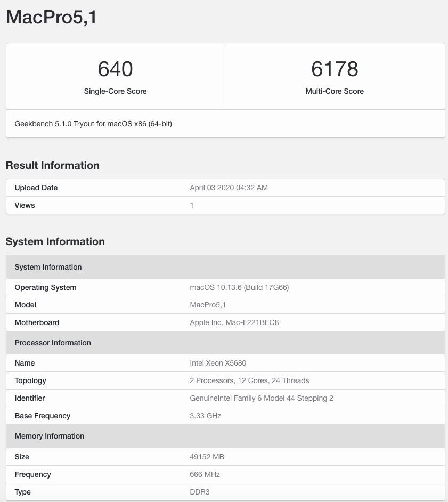Click the Views label
This screenshot has width=448, height=502.
[25, 205]
